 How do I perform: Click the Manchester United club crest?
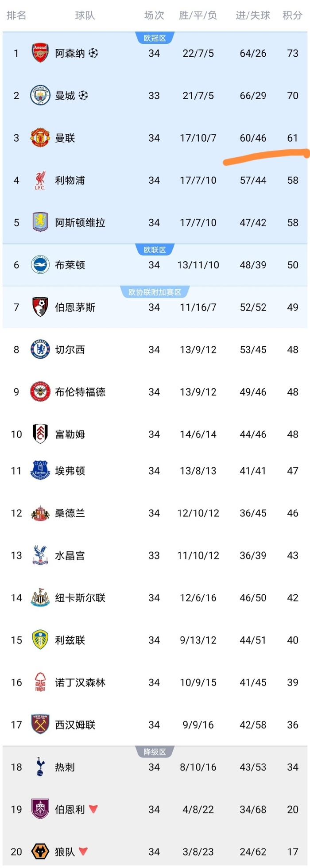click(40, 138)
